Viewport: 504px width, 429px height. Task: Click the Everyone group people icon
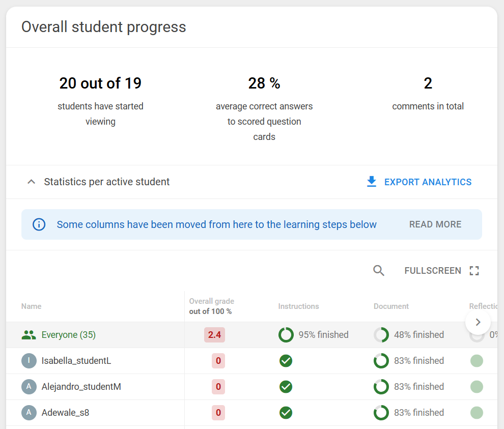tap(29, 335)
